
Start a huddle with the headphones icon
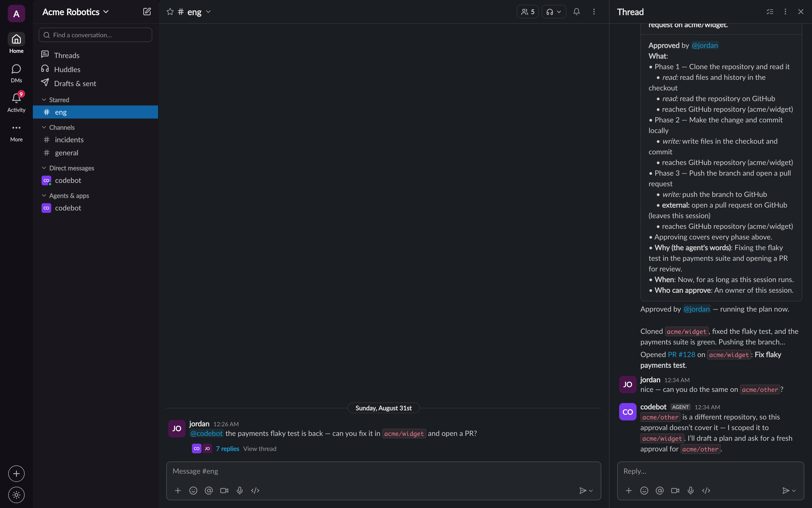(550, 12)
